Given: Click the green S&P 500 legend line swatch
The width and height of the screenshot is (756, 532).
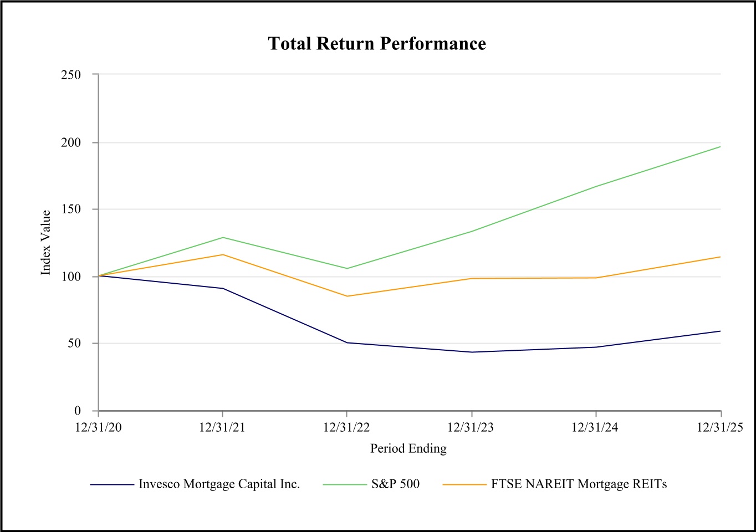Looking at the screenshot, I should click(x=345, y=485).
